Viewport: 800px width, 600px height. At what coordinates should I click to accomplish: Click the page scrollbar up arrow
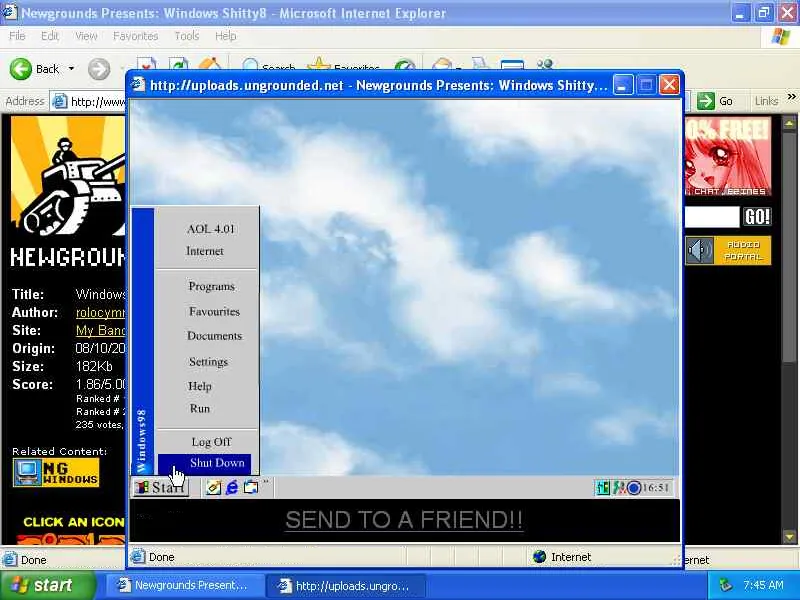789,123
